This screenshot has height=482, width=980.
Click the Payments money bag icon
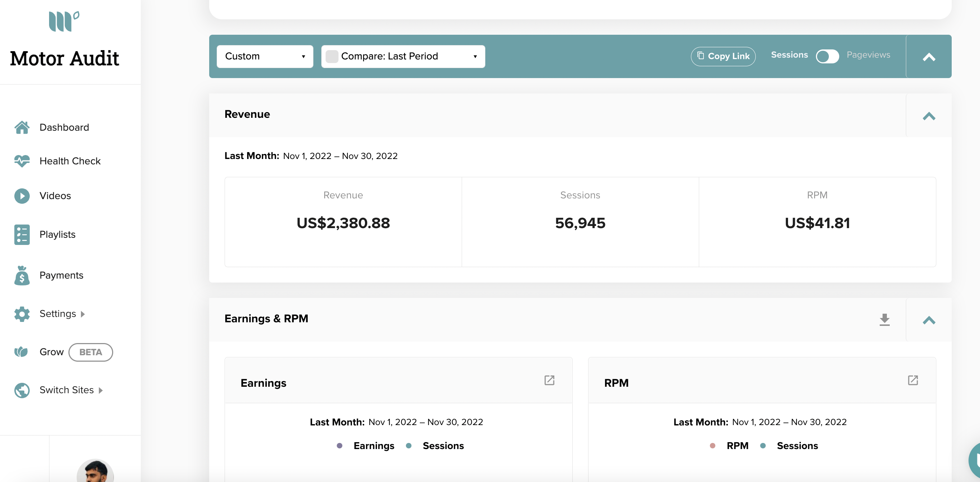coord(22,275)
